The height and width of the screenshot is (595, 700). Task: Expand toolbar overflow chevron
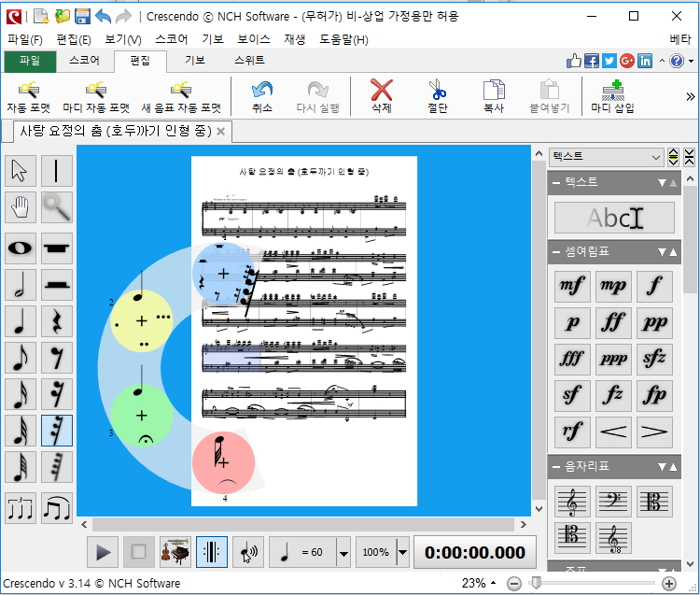pyautogui.click(x=690, y=96)
